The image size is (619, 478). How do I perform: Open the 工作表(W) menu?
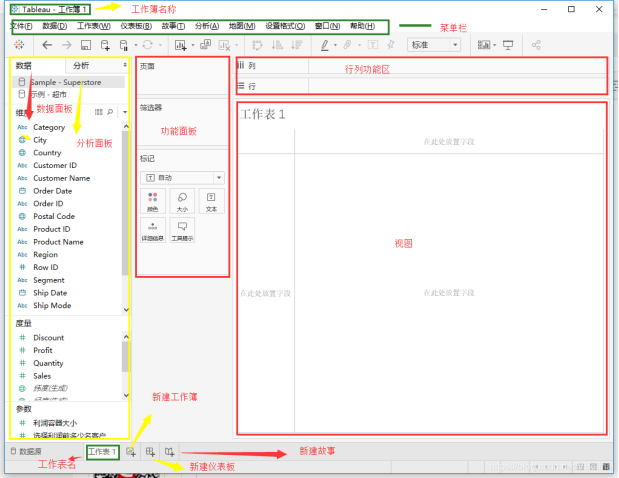tap(94, 26)
